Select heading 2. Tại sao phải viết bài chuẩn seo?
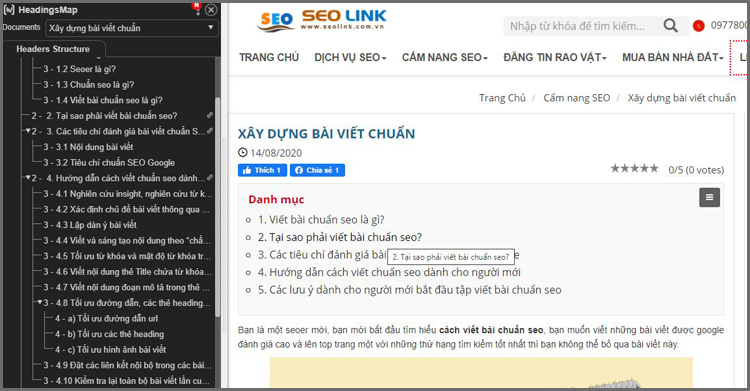 pyautogui.click(x=104, y=116)
